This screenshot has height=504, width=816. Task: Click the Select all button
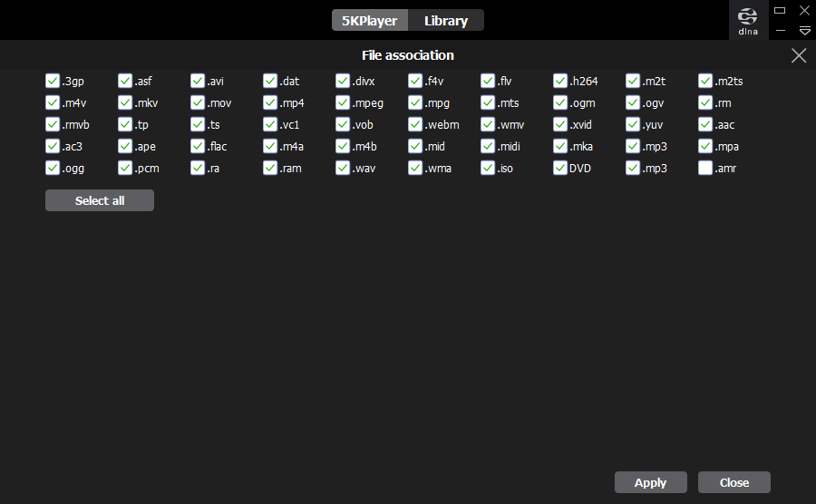100,200
